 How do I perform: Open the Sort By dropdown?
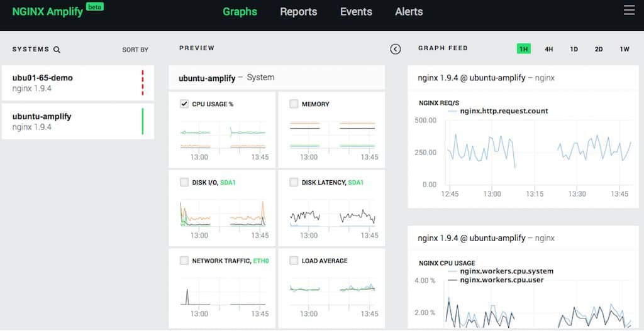tap(135, 50)
